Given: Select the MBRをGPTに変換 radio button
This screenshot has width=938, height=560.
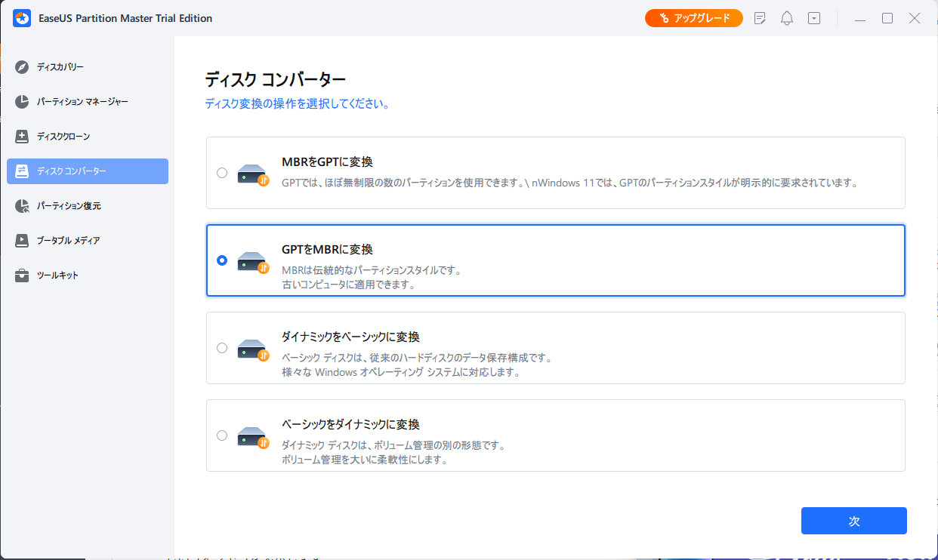Looking at the screenshot, I should click(x=221, y=173).
